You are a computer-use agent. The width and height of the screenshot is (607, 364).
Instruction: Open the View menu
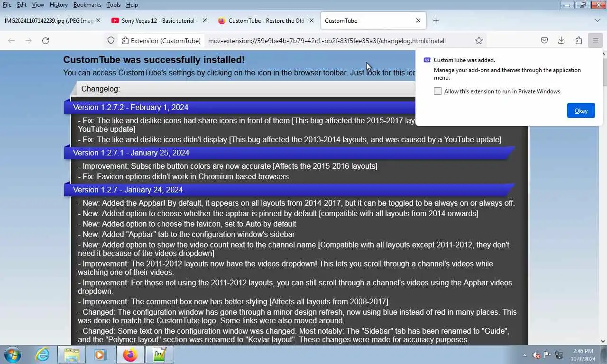pos(38,5)
